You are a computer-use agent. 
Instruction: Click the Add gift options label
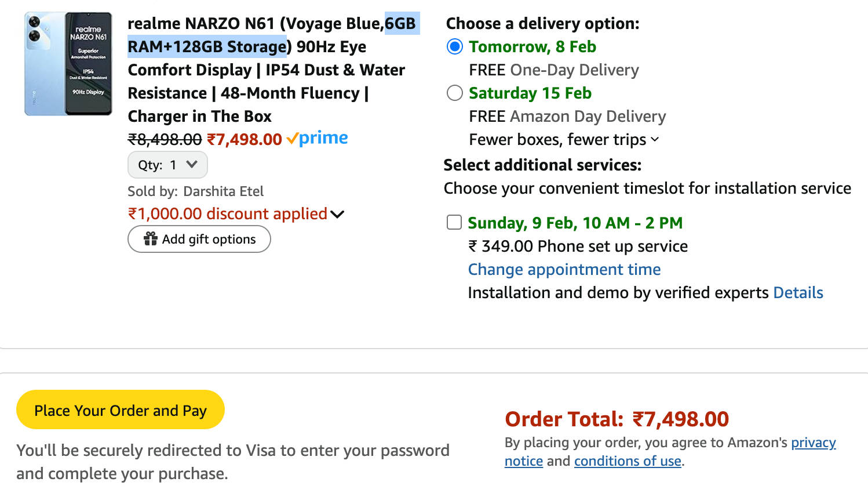tap(209, 239)
